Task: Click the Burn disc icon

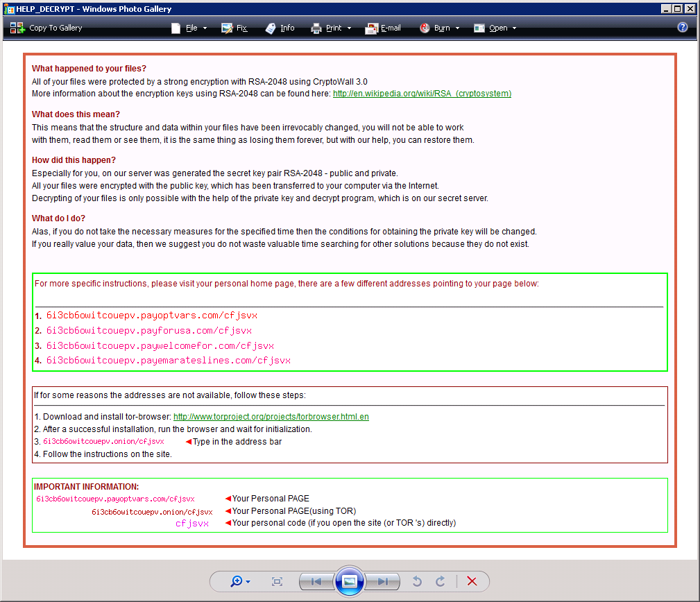Action: pos(425,28)
